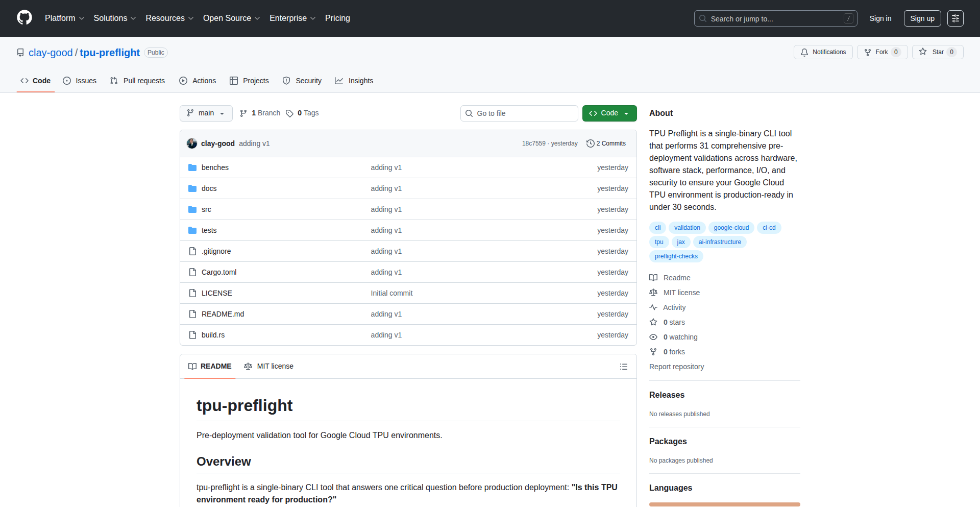Switch to the Issues tab
980x507 pixels.
[x=80, y=81]
